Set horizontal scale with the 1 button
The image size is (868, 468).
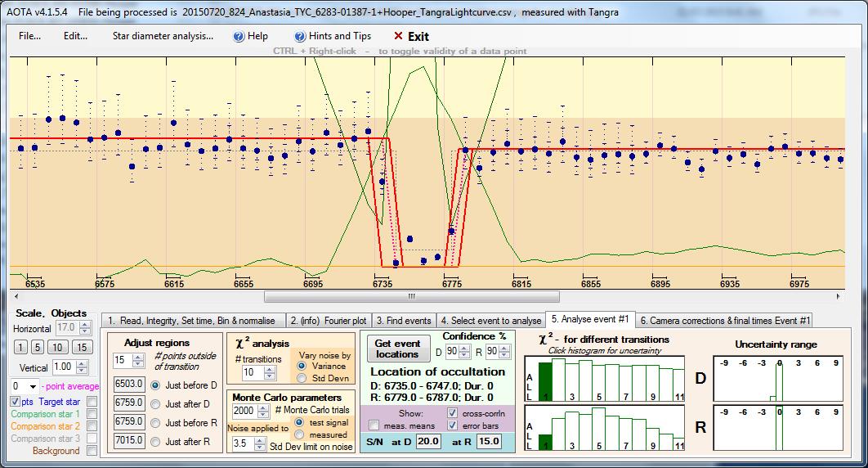point(20,347)
